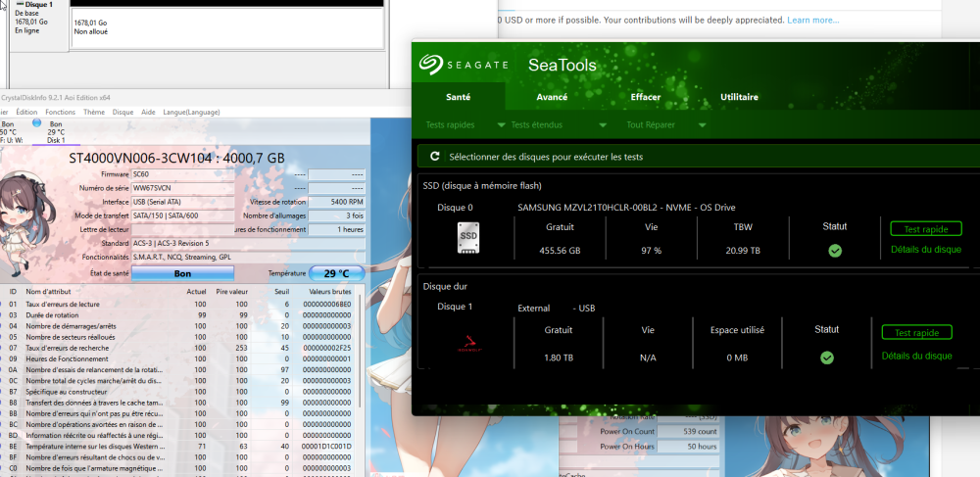Click the 29 °C temperature indicator

336,274
